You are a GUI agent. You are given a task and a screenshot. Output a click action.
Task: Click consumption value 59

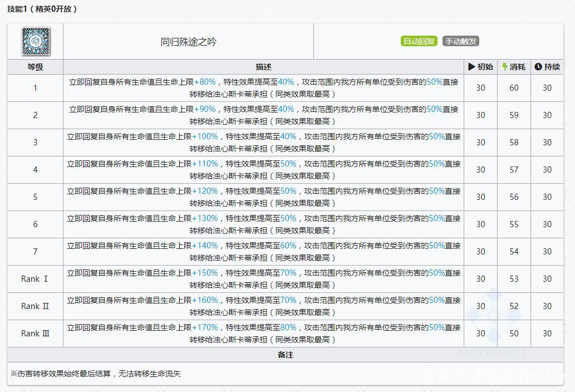514,115
